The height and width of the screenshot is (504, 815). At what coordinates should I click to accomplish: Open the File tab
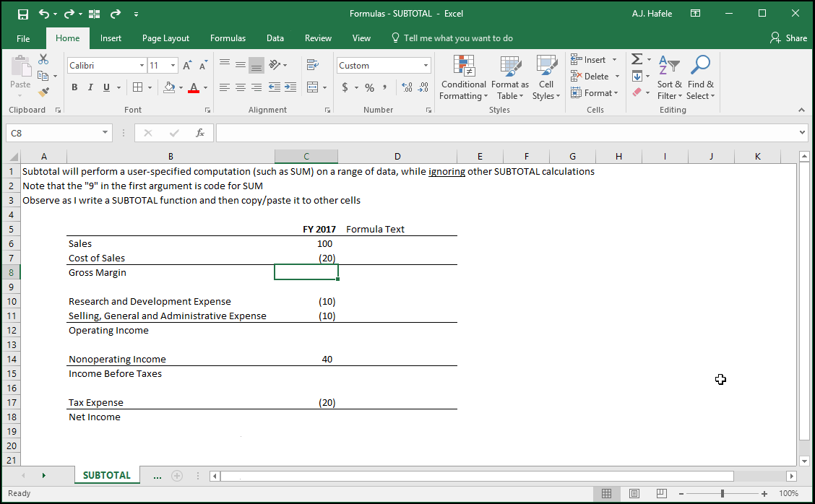pyautogui.click(x=23, y=38)
